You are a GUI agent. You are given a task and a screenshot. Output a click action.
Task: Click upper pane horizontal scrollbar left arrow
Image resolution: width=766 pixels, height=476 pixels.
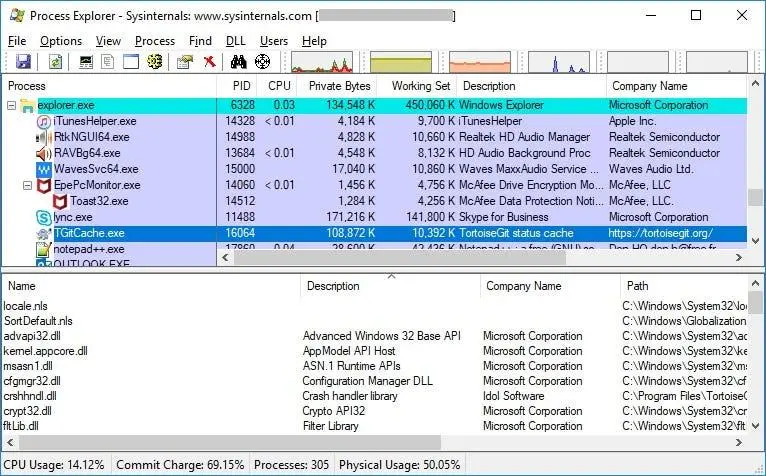225,257
